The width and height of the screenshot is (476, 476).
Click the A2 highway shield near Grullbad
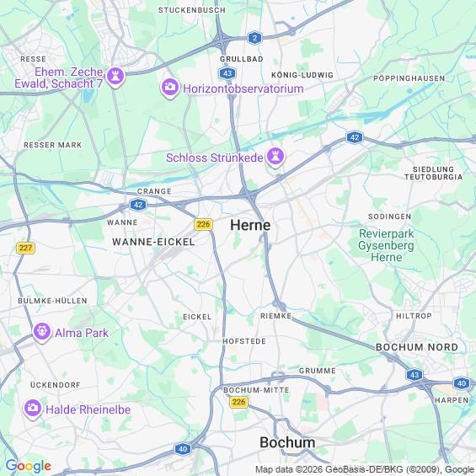click(254, 38)
